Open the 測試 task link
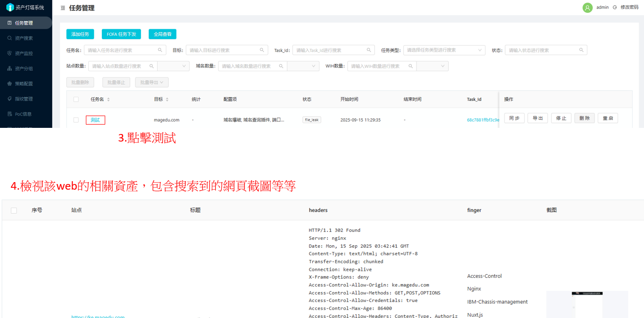Image resolution: width=644 pixels, height=318 pixels. pyautogui.click(x=95, y=120)
